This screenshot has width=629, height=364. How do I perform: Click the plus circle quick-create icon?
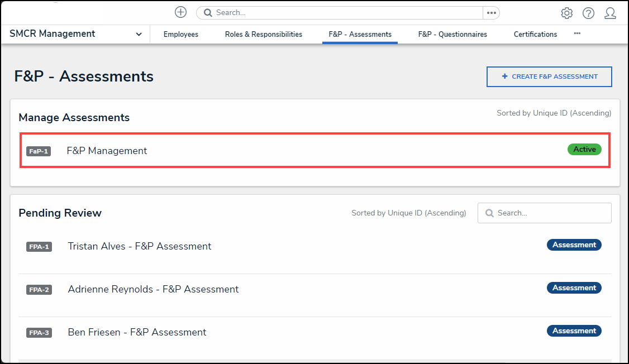[x=180, y=12]
